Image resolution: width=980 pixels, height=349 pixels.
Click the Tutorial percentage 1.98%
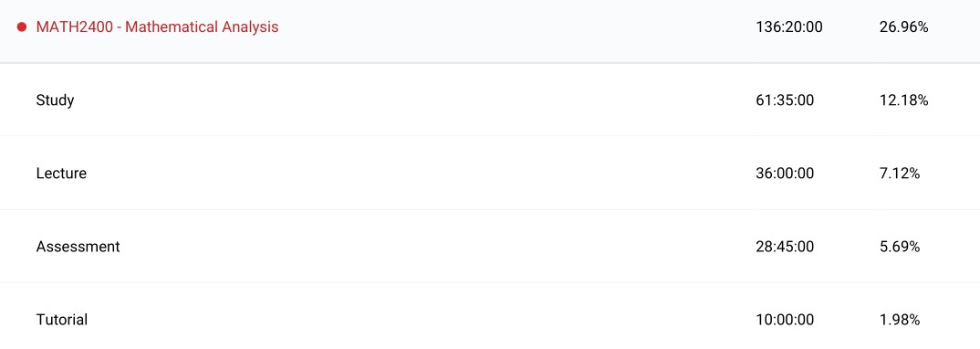(900, 320)
